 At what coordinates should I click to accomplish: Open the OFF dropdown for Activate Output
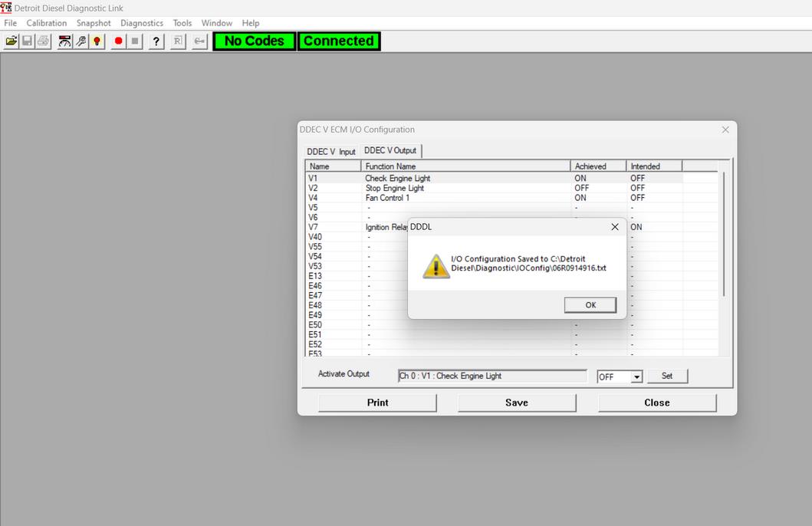[x=636, y=376]
